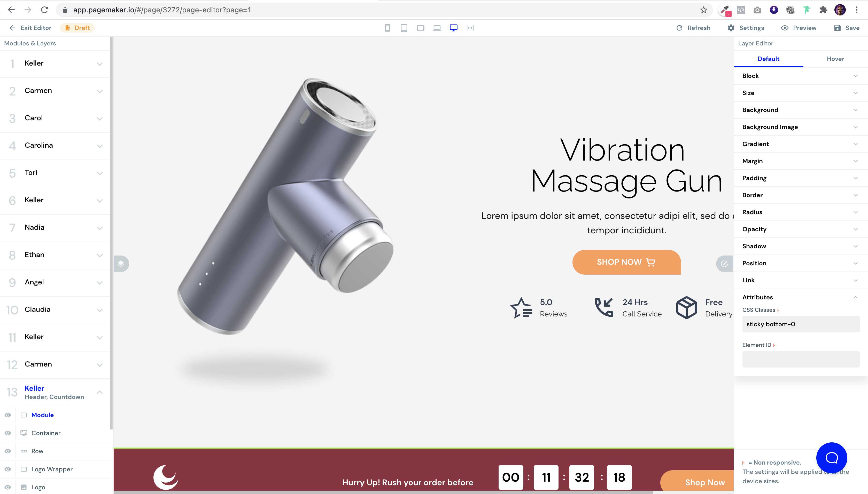This screenshot has width=868, height=494.
Task: Open the edit floating button on canvas
Action: 724,264
